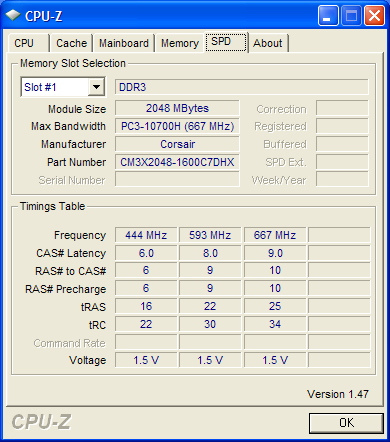
Task: Click the tRC value 30
Action: (x=210, y=324)
